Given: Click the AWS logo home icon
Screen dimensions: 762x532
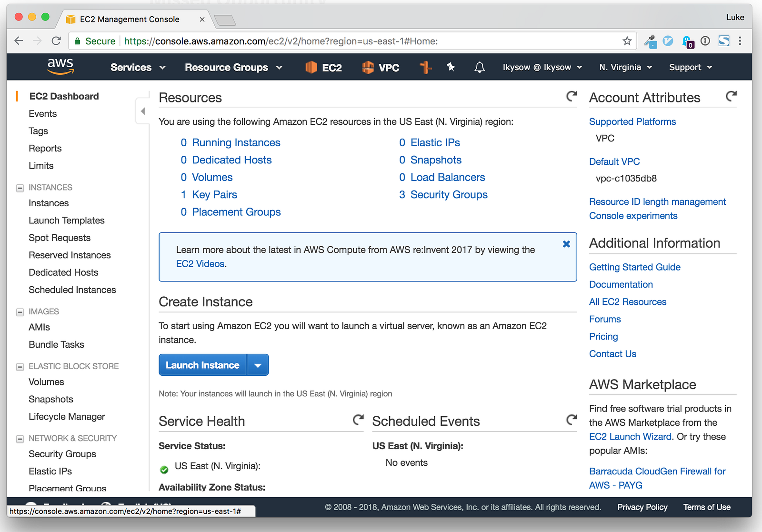Looking at the screenshot, I should point(60,67).
